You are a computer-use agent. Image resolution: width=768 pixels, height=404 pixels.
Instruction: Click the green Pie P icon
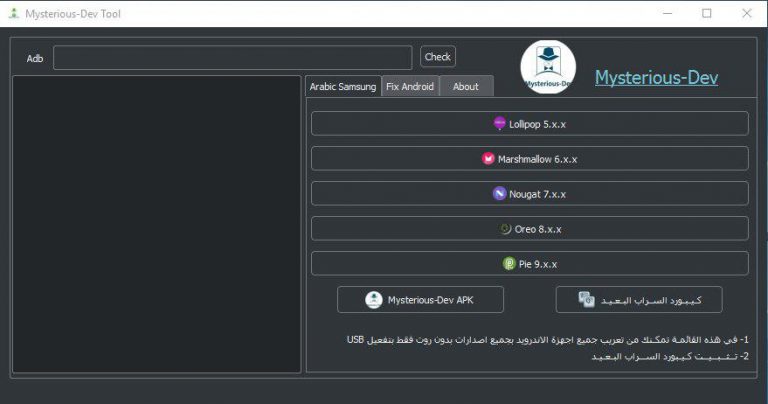tap(509, 264)
